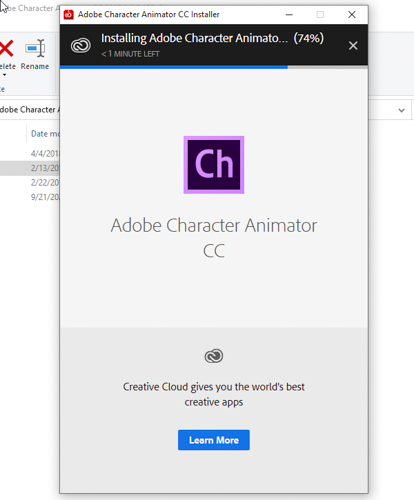The image size is (414, 500).
Task: Click the Creative Cloud icon above promo text
Action: click(x=214, y=356)
